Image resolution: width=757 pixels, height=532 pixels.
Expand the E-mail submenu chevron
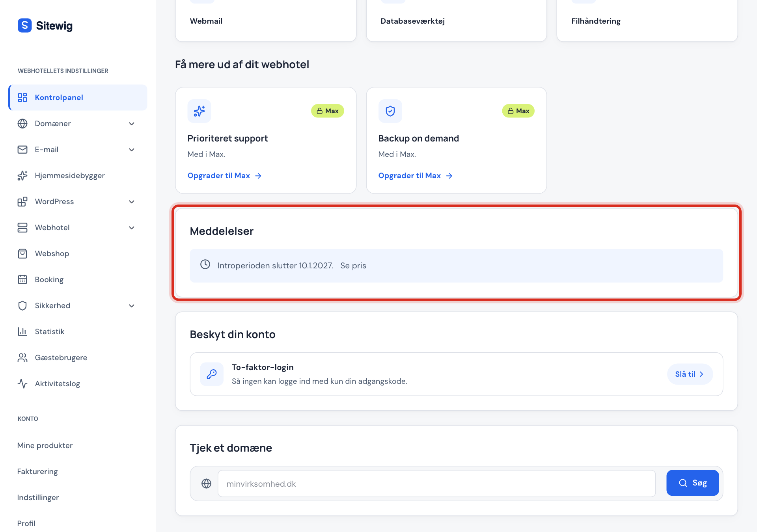coord(132,150)
